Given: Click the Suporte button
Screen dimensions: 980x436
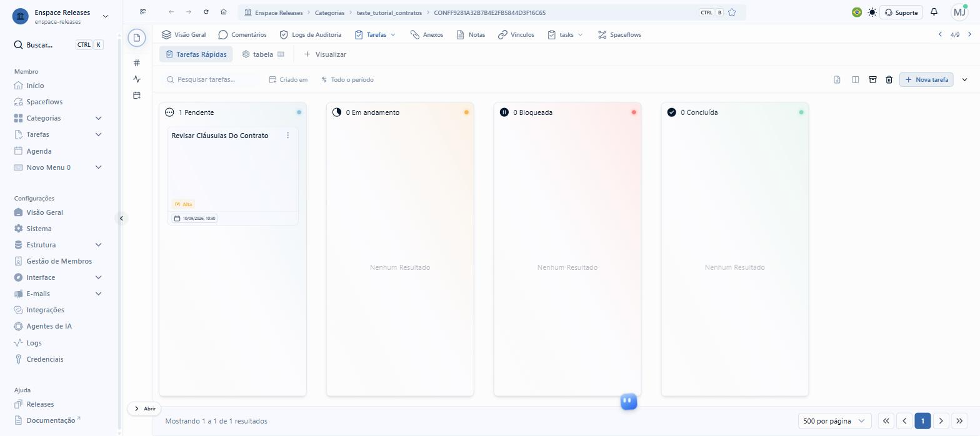Looking at the screenshot, I should point(901,12).
